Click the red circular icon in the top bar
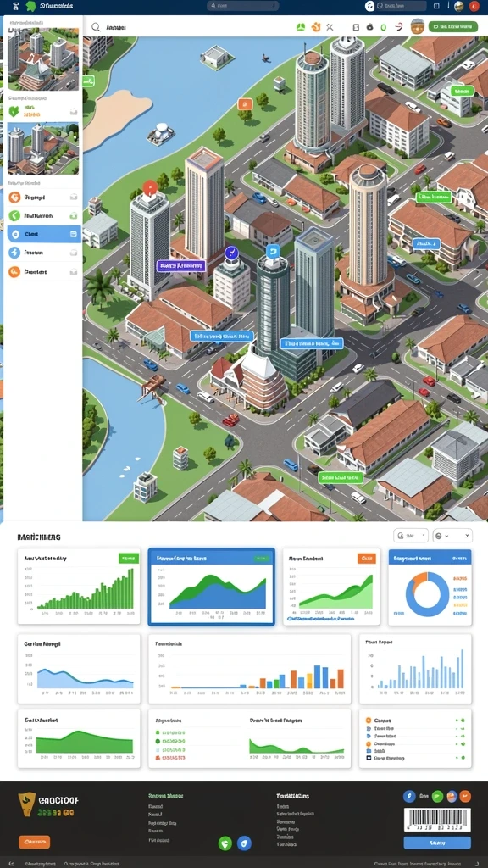 tap(474, 6)
